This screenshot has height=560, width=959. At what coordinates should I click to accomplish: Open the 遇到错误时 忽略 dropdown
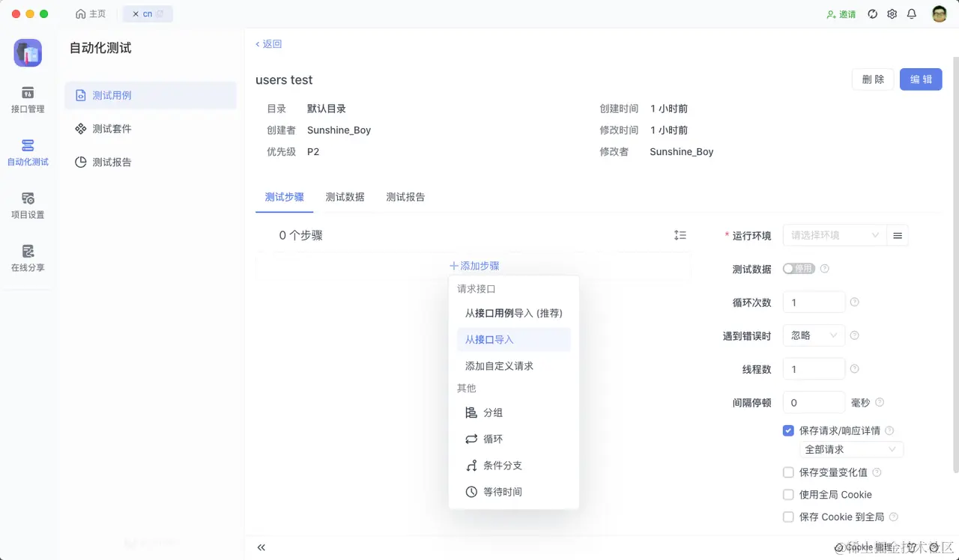pyautogui.click(x=814, y=335)
